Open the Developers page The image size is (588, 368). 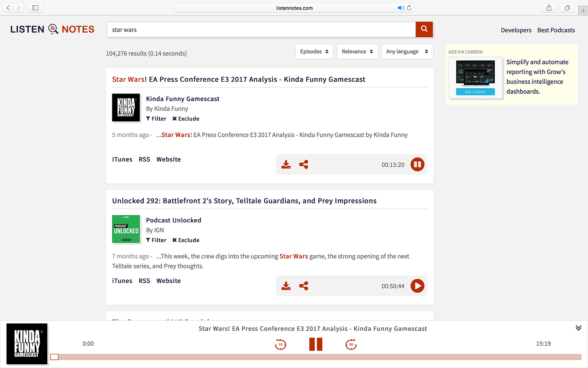pyautogui.click(x=516, y=30)
